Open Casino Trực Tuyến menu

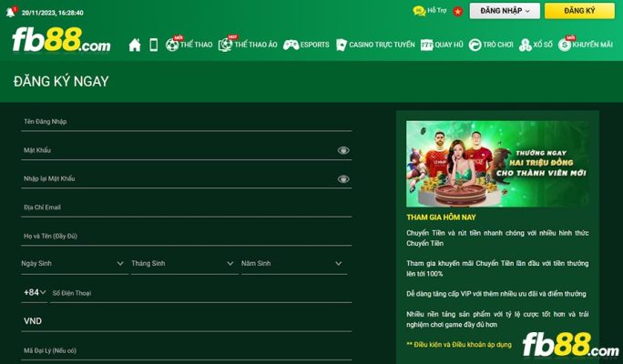coord(382,45)
